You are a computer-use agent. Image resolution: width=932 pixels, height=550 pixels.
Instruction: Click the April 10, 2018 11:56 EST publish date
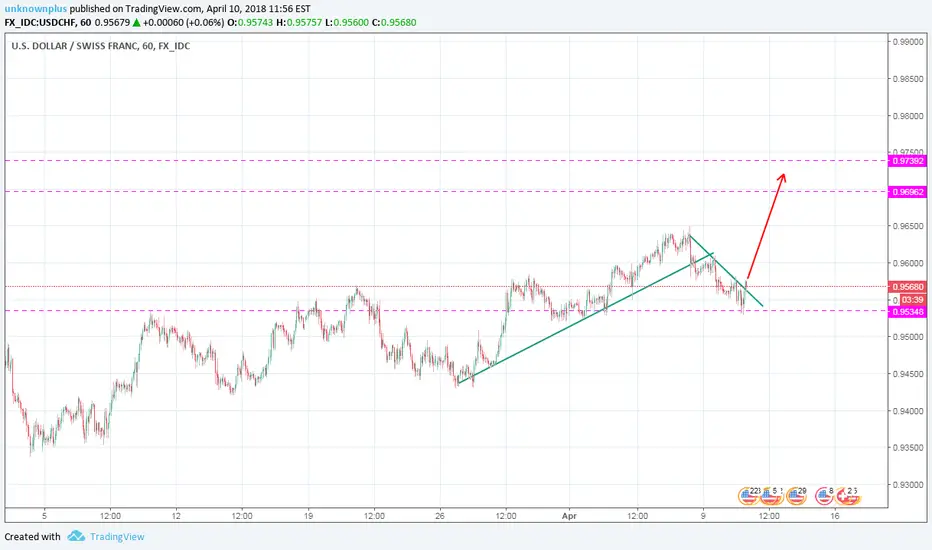[x=258, y=9]
